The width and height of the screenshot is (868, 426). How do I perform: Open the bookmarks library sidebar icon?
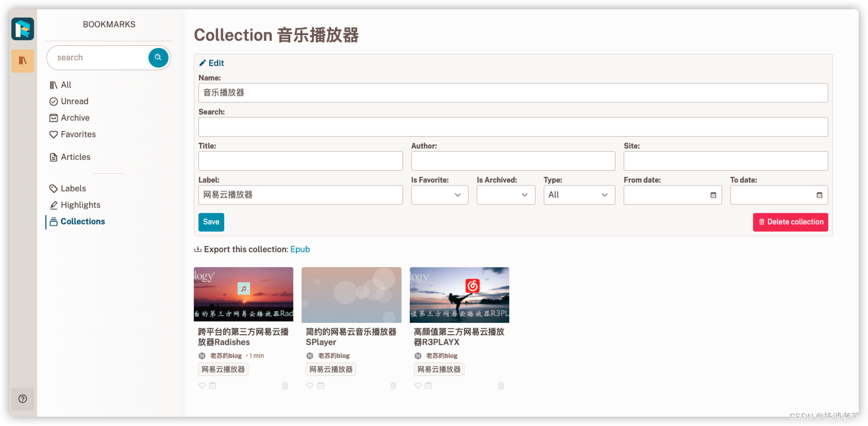(23, 61)
